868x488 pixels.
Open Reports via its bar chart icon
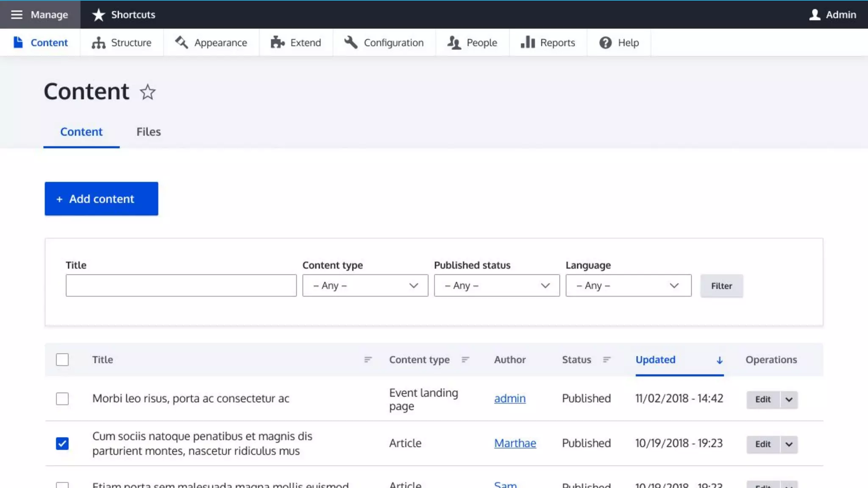pos(528,42)
